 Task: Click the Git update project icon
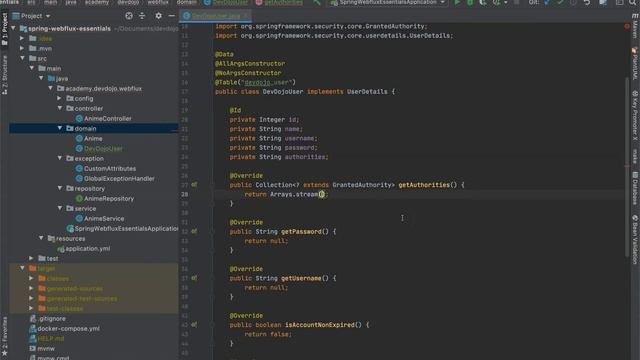click(547, 2)
